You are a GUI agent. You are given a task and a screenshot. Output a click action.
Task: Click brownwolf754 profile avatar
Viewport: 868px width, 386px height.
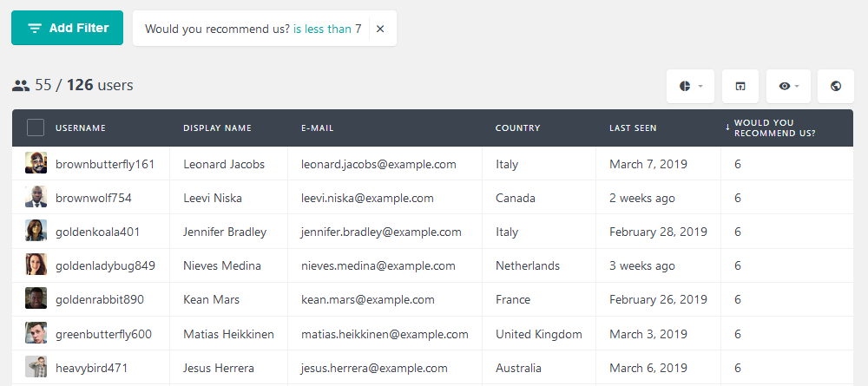(x=36, y=197)
